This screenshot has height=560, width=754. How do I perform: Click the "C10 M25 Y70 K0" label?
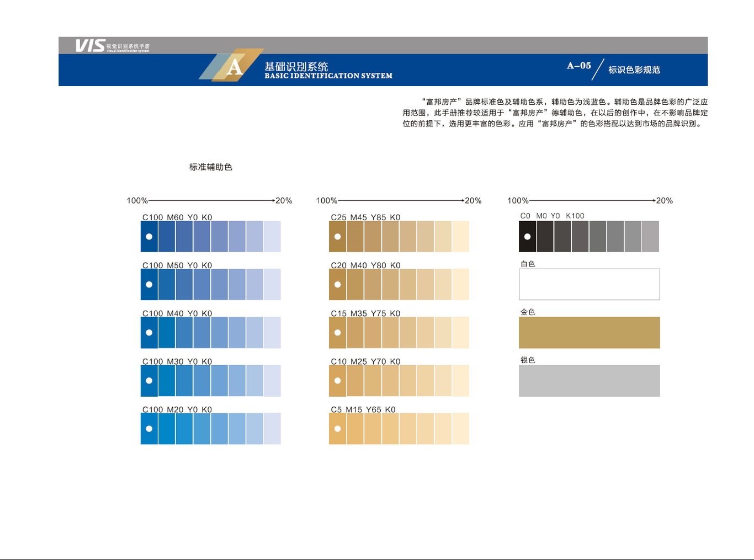(x=365, y=361)
